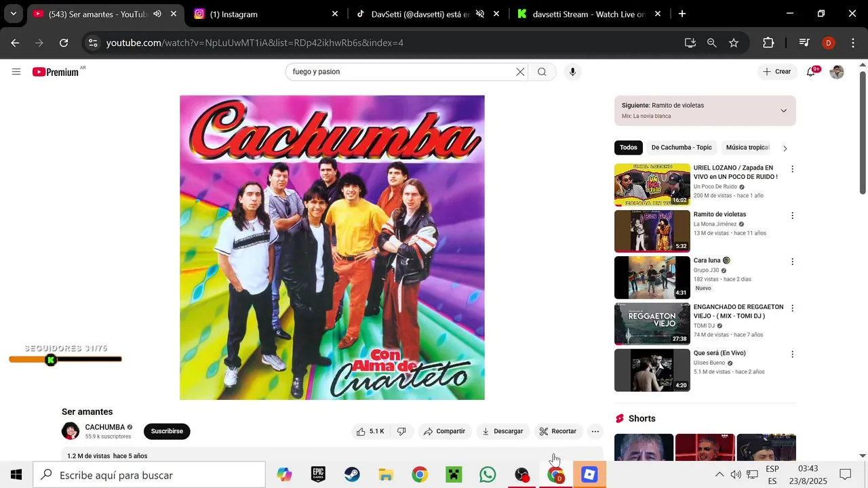Open WhatsApp from the taskbar
Viewport: 868px width, 488px height.
point(488,474)
